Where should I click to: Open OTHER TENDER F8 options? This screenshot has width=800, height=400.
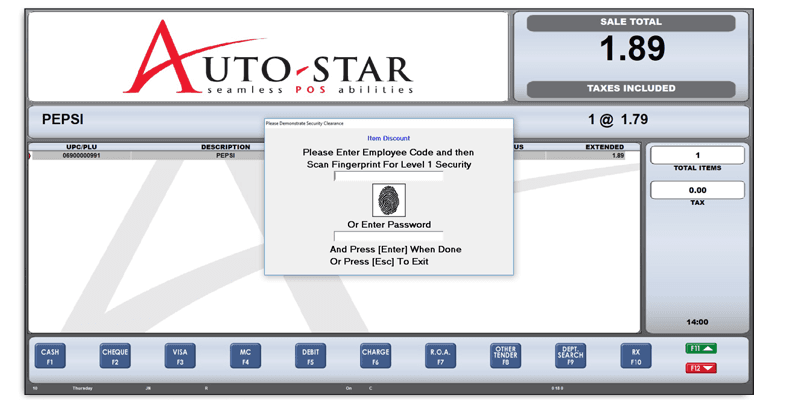tap(506, 356)
